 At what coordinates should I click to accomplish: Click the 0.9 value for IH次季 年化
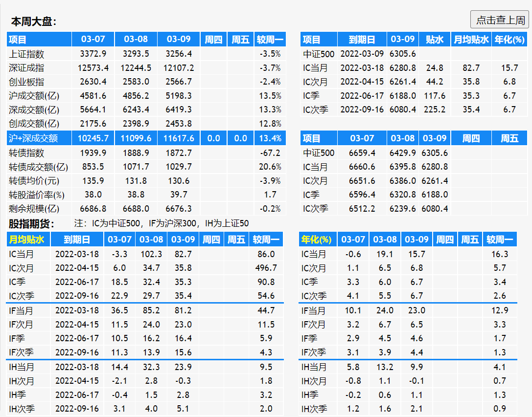(500, 409)
